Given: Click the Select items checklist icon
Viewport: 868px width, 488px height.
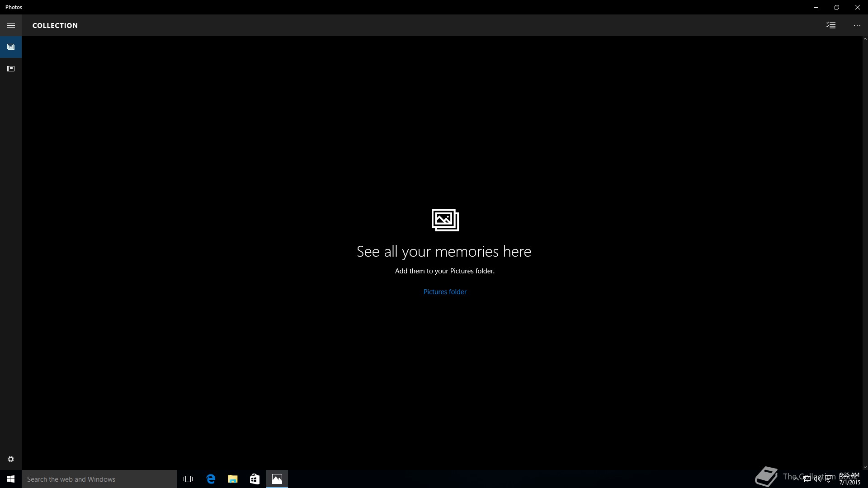Looking at the screenshot, I should 831,25.
